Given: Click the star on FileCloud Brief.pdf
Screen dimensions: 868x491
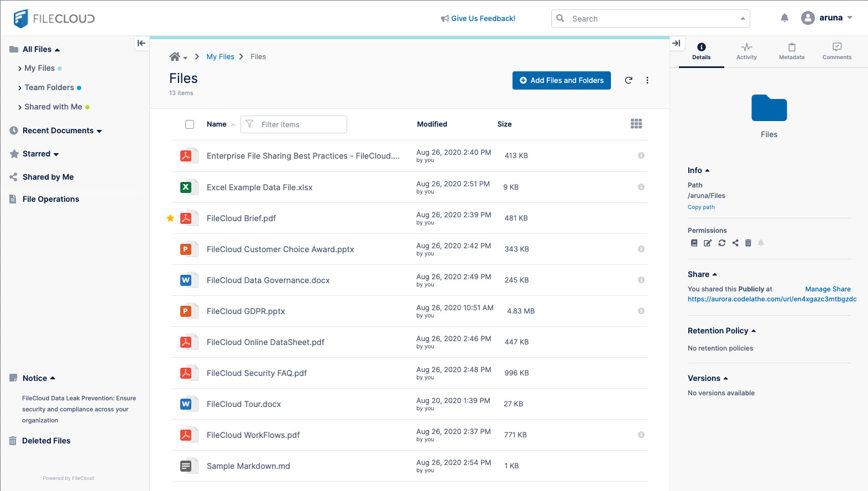Looking at the screenshot, I should 170,218.
